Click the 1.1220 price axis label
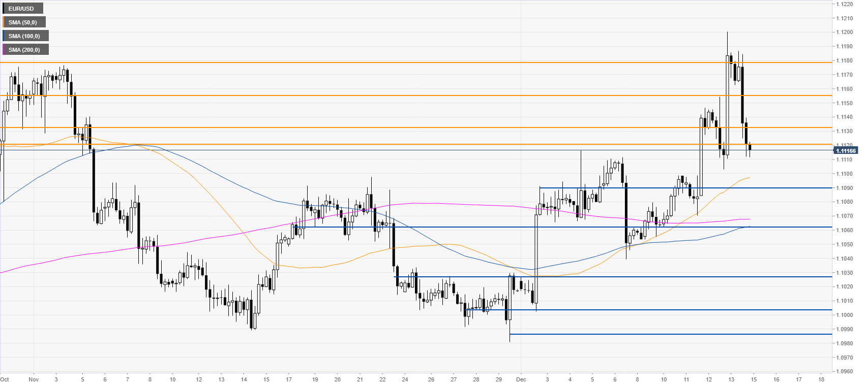 click(x=845, y=4)
